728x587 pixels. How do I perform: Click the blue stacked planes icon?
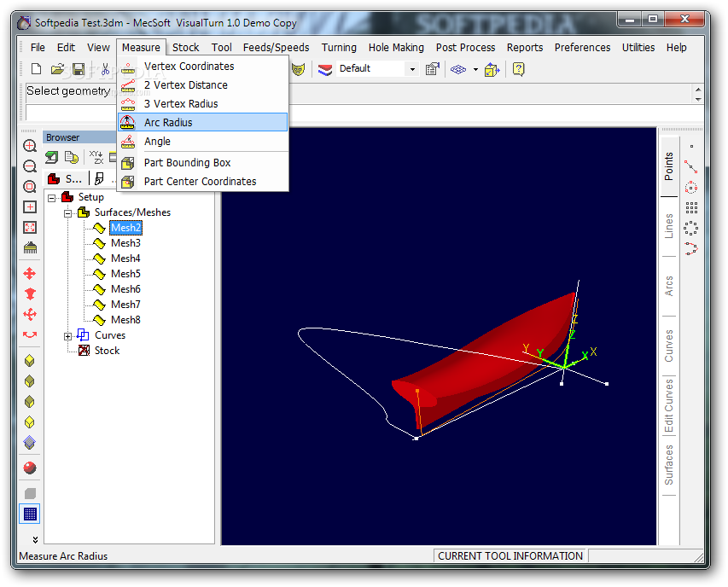pyautogui.click(x=458, y=69)
